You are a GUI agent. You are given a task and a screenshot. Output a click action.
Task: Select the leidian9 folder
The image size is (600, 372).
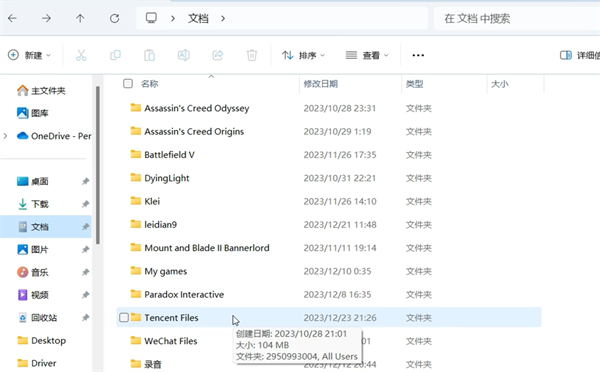[160, 225]
